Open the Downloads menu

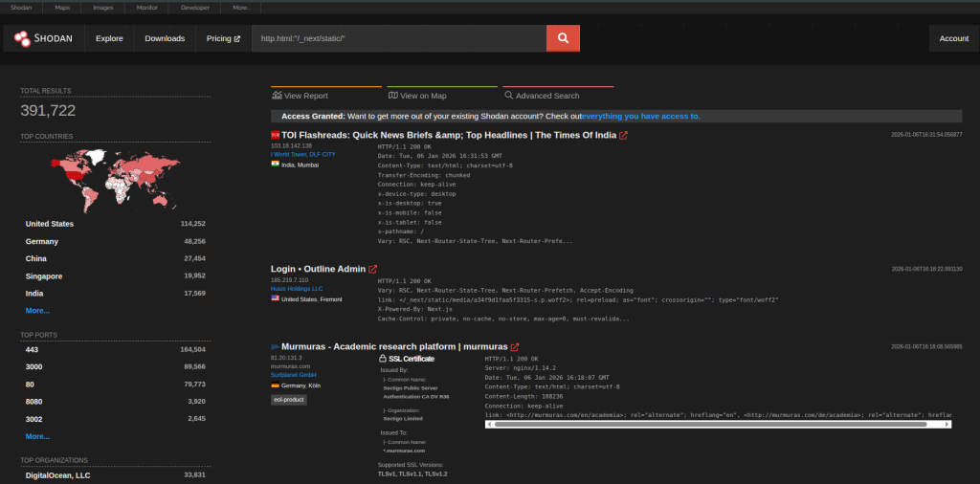click(x=165, y=38)
